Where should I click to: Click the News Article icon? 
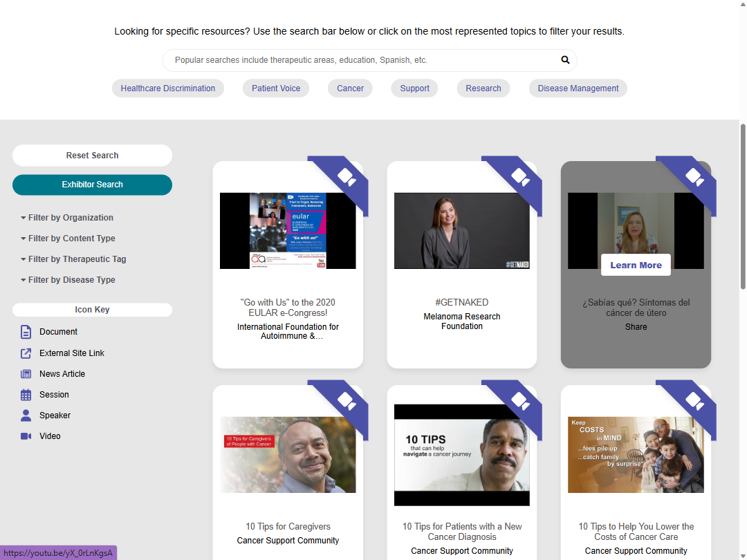26,374
